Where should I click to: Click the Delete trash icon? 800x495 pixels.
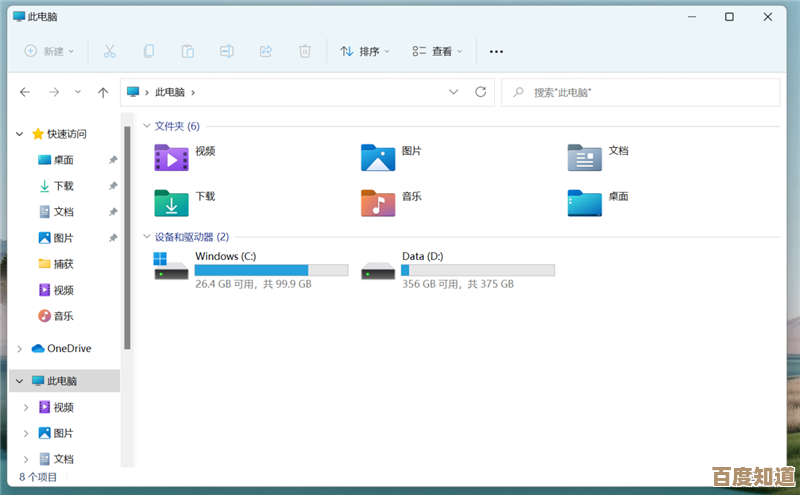click(305, 51)
